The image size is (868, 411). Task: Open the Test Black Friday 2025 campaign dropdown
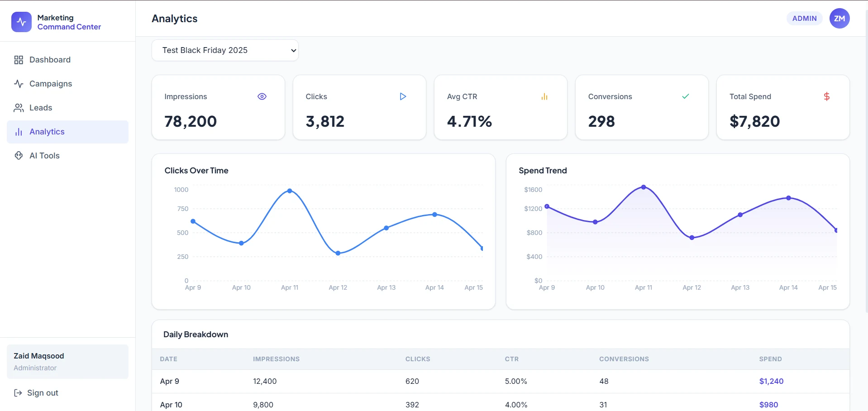click(x=225, y=50)
